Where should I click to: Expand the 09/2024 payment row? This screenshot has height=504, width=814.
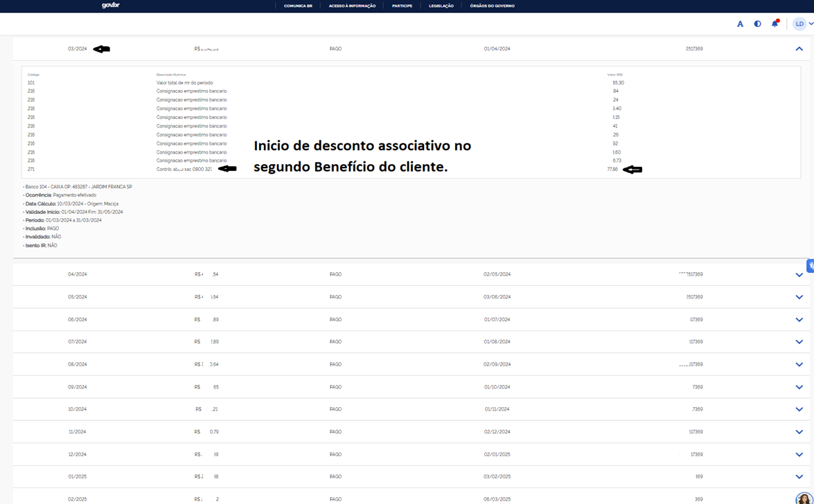click(x=799, y=387)
